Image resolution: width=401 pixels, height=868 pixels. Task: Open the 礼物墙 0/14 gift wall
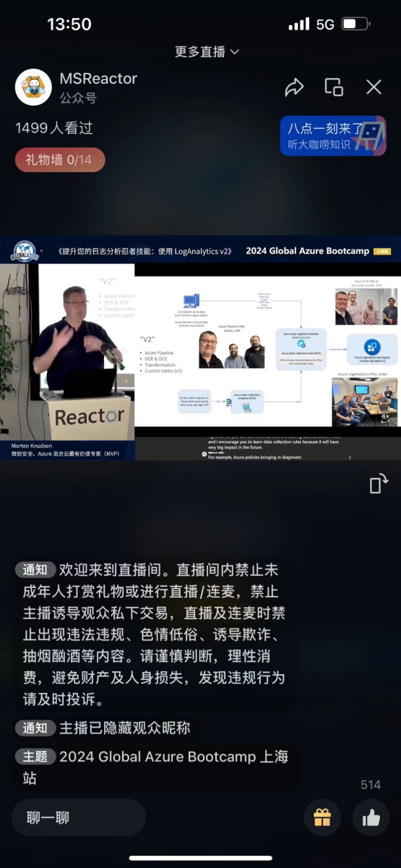click(x=60, y=160)
